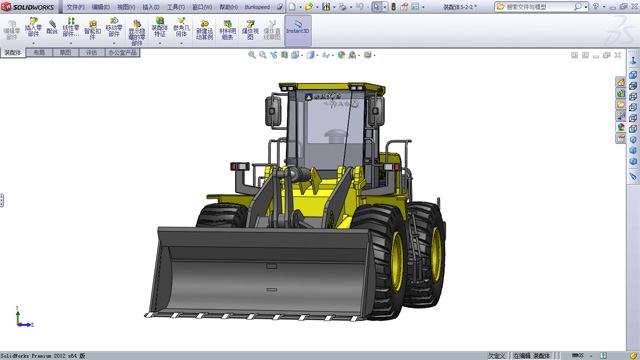640x360 pixels.
Task: Click the search files and models field
Action: tap(539, 7)
